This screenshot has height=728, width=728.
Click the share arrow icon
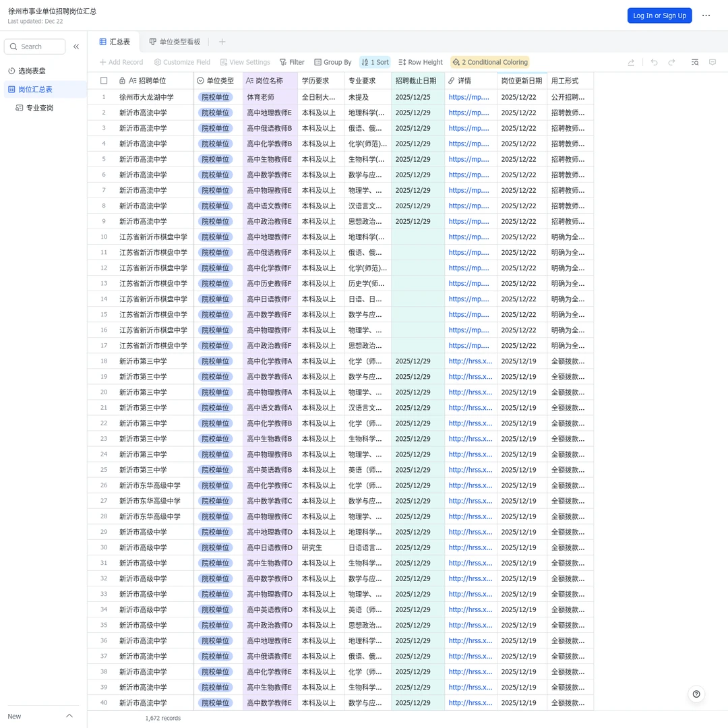point(631,62)
